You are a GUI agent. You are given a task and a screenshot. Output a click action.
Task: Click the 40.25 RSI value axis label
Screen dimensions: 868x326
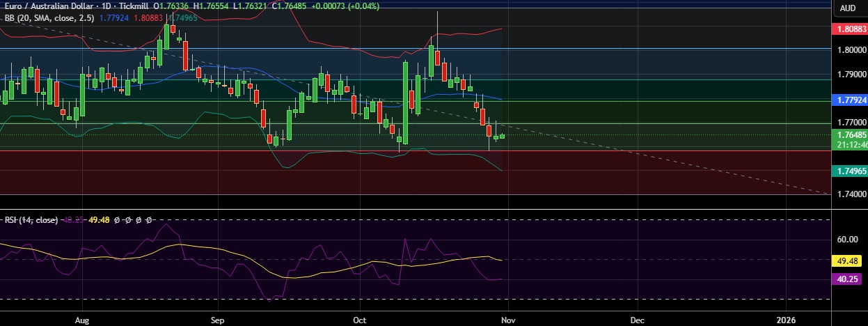tap(847, 279)
